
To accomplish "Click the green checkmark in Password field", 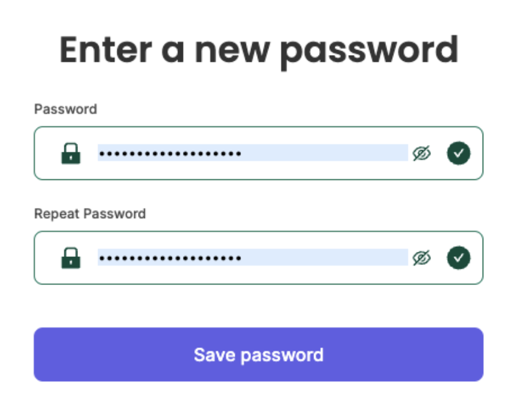I will click(x=459, y=153).
